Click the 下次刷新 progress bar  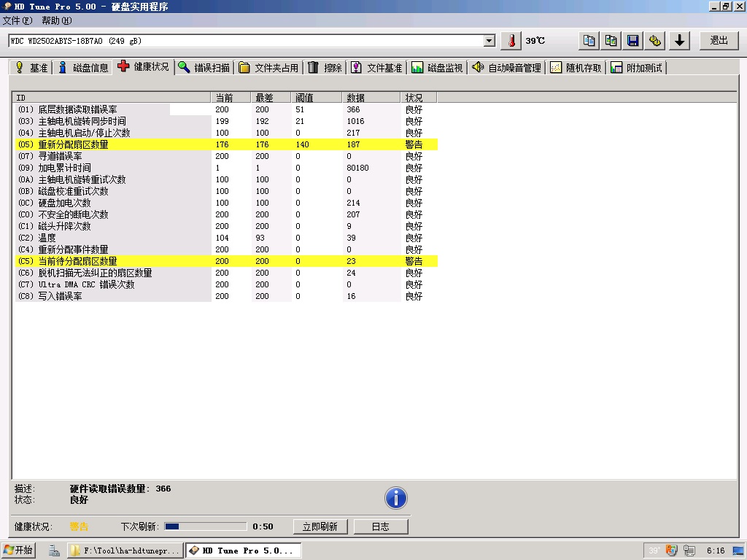(205, 526)
